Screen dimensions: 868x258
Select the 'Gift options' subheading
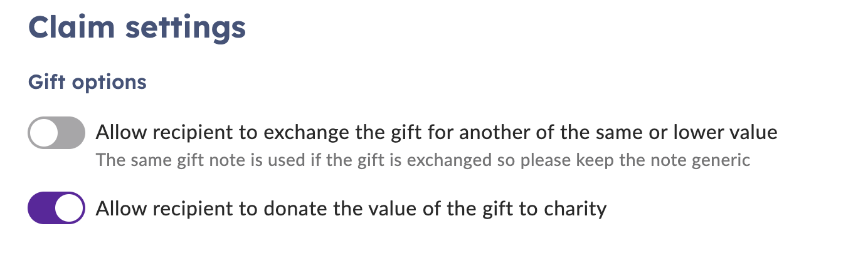pyautogui.click(x=87, y=83)
